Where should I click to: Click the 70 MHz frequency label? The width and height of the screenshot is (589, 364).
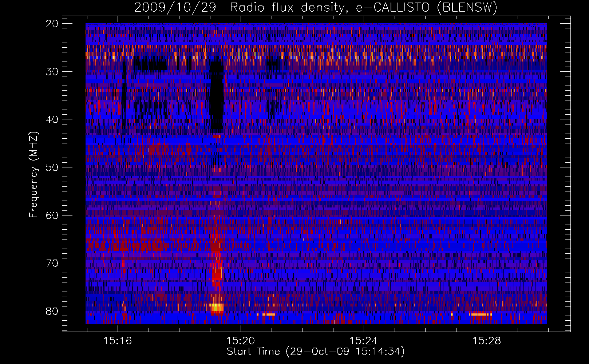pyautogui.click(x=52, y=263)
